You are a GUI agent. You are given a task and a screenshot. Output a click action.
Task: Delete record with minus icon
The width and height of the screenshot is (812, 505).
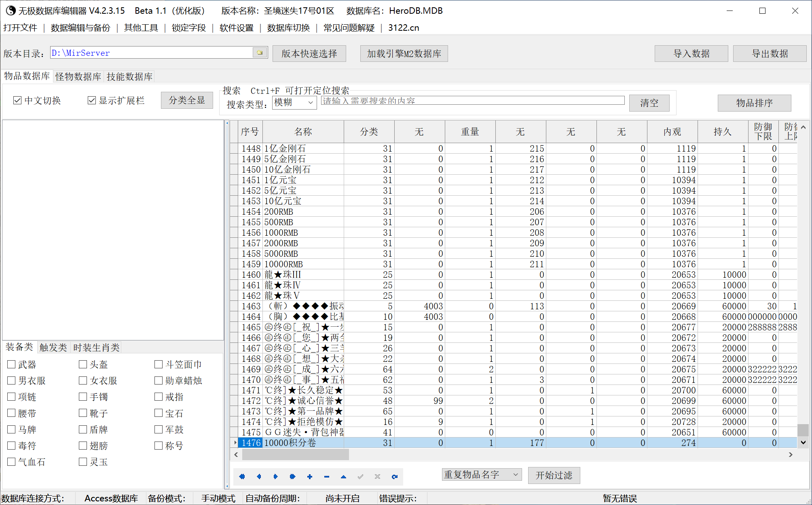[x=327, y=477]
